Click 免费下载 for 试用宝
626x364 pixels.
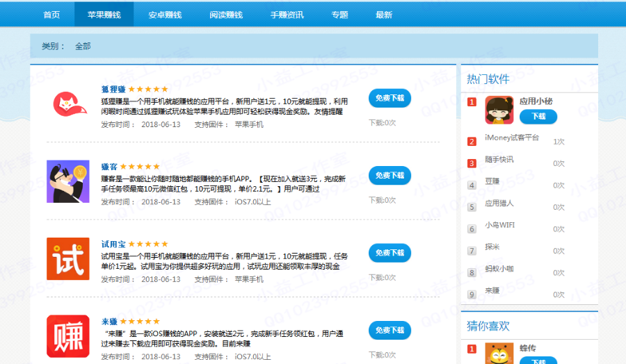click(390, 253)
